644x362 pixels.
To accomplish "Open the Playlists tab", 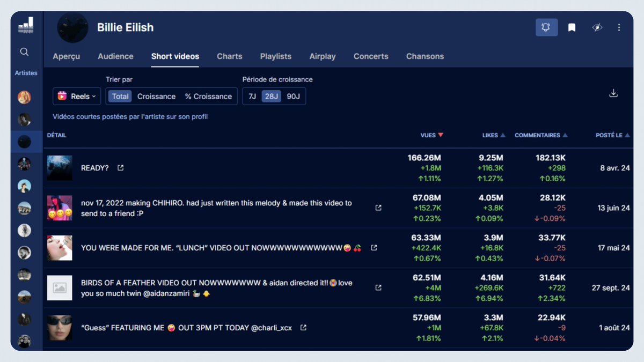I will coord(276,56).
